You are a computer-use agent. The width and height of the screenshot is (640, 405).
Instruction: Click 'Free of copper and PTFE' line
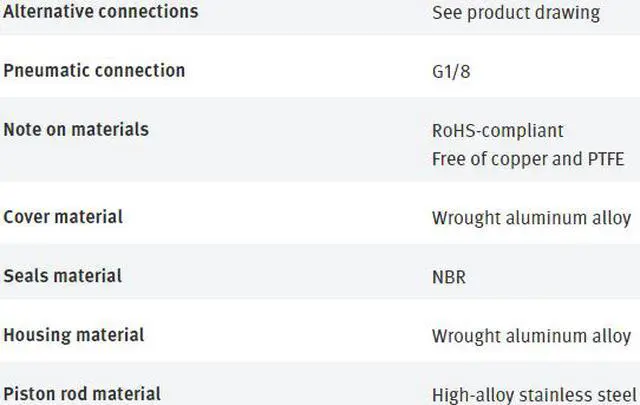coord(527,159)
